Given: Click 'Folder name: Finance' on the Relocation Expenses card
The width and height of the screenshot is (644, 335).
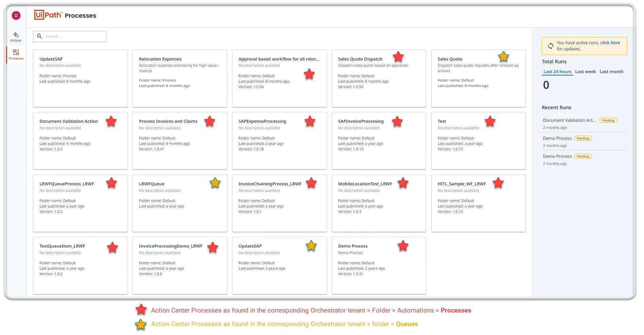Looking at the screenshot, I should [x=157, y=81].
